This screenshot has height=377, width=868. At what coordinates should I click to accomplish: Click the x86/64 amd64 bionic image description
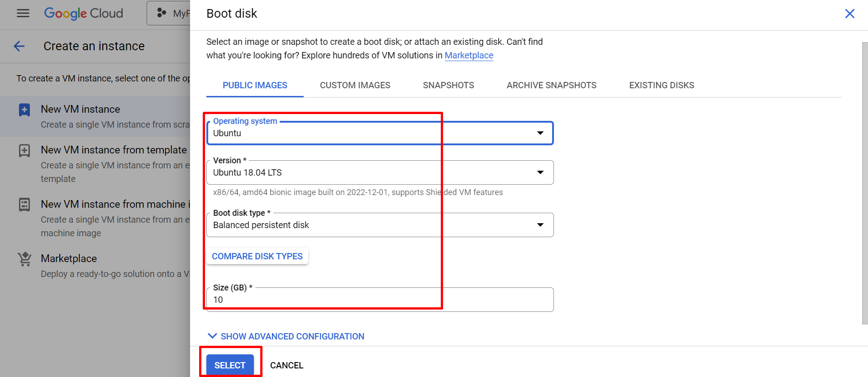[x=358, y=192]
